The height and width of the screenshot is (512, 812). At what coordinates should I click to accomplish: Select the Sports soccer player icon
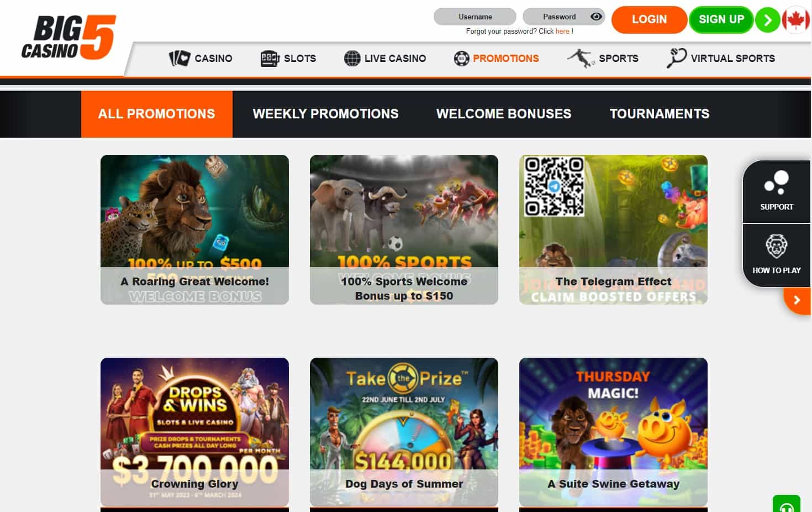tap(581, 58)
